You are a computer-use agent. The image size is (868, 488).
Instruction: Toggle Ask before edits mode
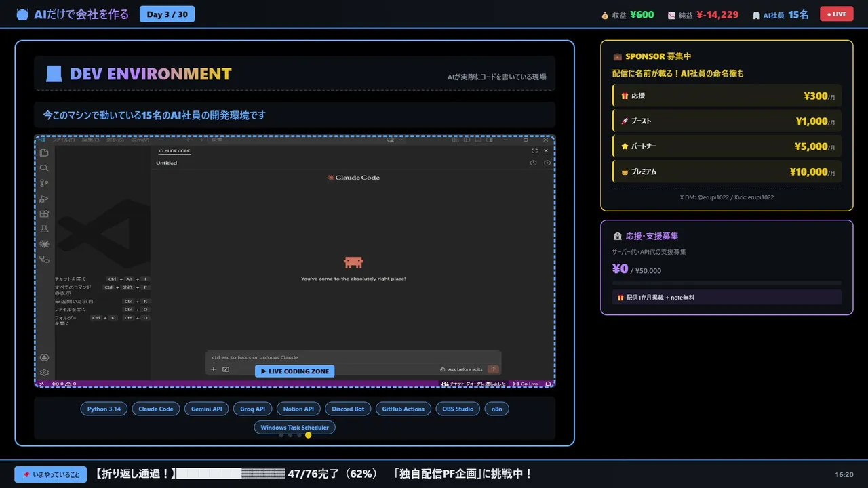point(462,369)
